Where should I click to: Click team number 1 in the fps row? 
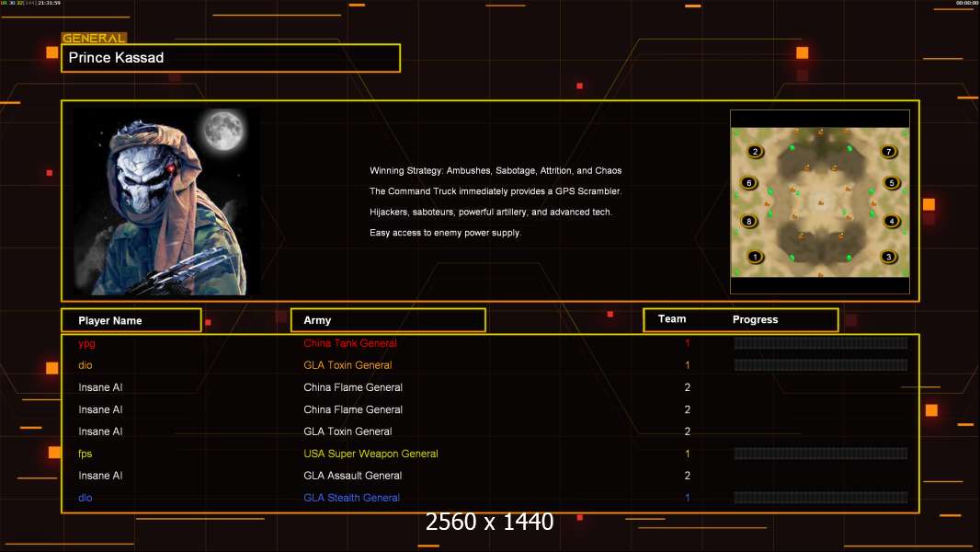(x=687, y=454)
